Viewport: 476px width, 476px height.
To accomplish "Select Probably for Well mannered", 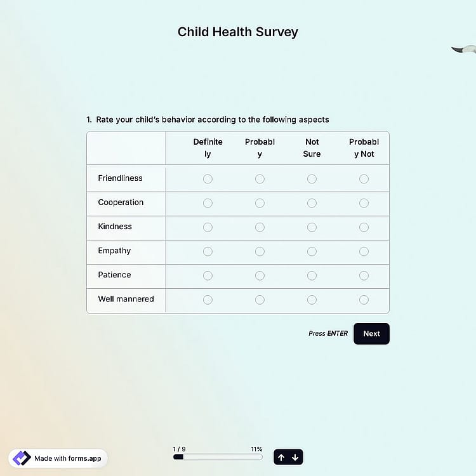I will (260, 300).
